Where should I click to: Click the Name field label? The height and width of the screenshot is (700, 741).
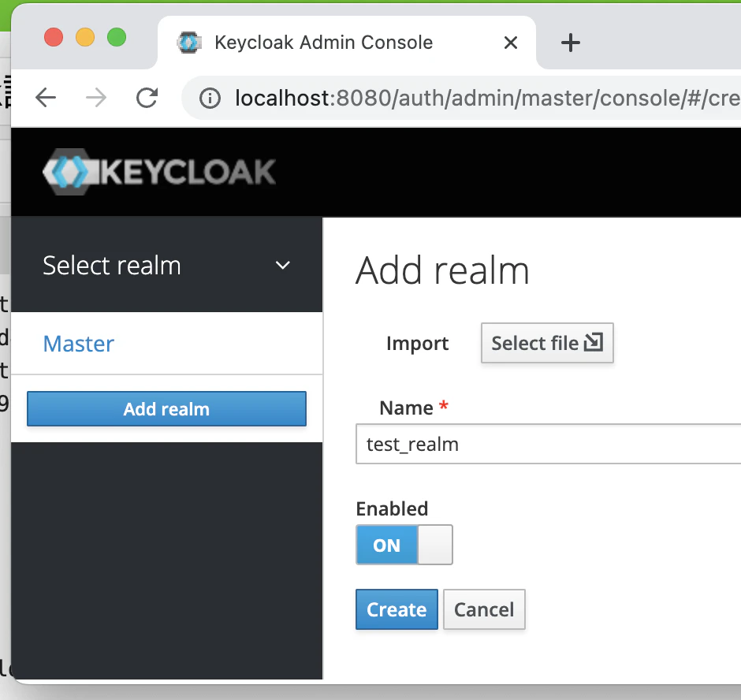407,408
